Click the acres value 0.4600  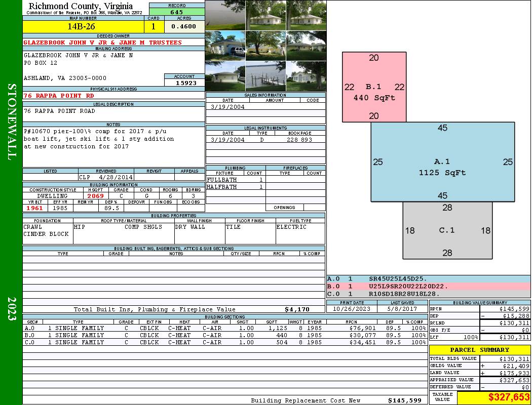(x=184, y=26)
